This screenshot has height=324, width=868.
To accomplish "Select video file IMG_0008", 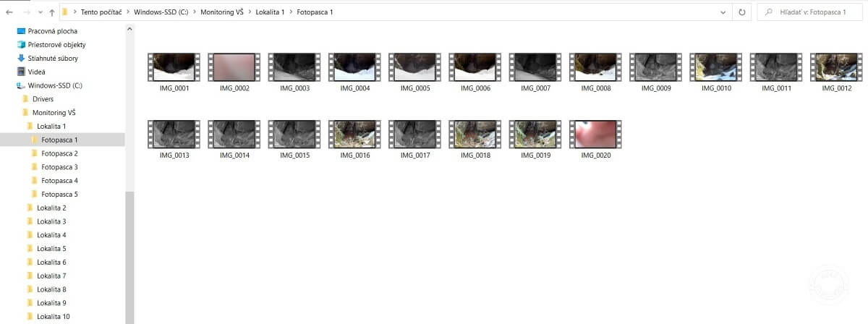I will point(596,72).
